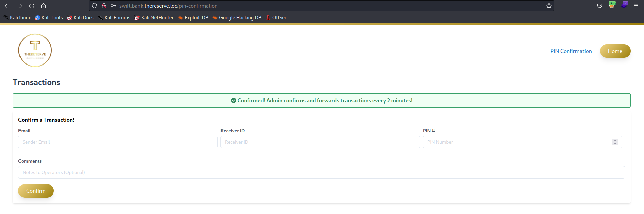Open the Exploit-DB bookmark
644x214 pixels.
pyautogui.click(x=193, y=18)
